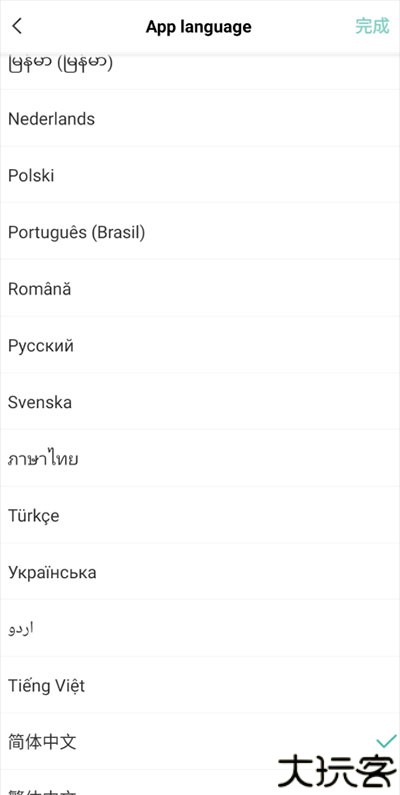
Task: Click the green checkmark beside 简体中文
Action: (386, 742)
